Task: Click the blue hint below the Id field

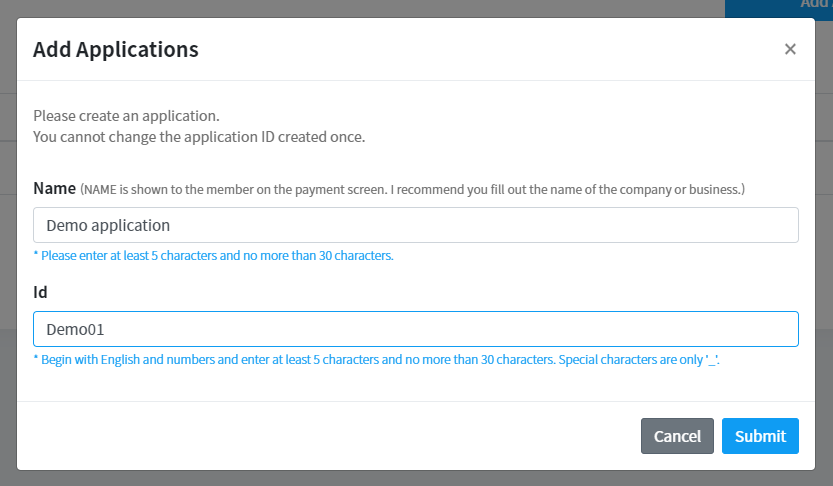Action: pos(376,359)
